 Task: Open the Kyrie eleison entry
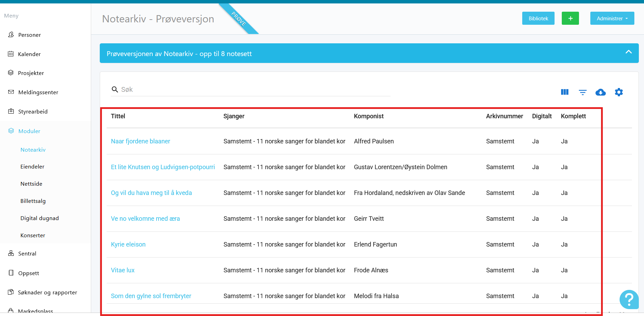pos(128,244)
